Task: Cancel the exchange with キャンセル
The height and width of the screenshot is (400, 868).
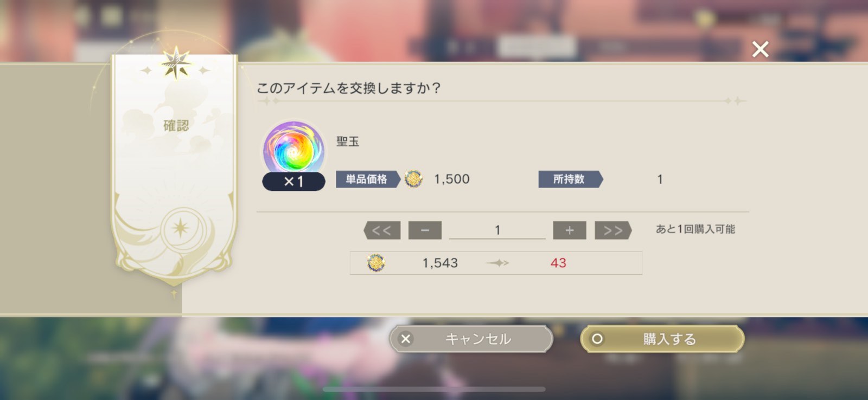Action: click(x=471, y=339)
